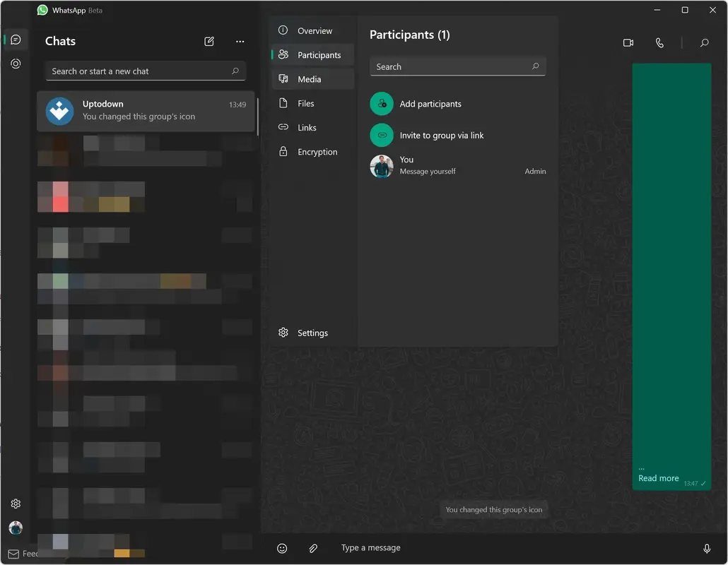Image resolution: width=728 pixels, height=565 pixels.
Task: Expand the Files section in group info
Action: (x=306, y=103)
